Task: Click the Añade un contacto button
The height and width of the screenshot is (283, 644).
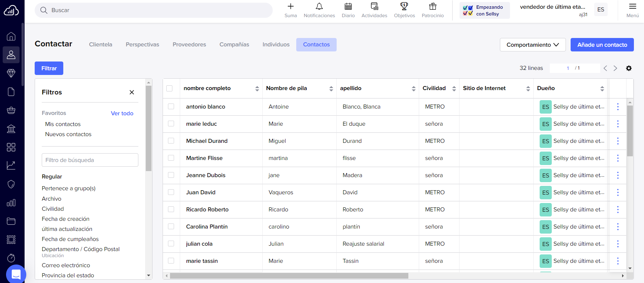Action: point(602,45)
